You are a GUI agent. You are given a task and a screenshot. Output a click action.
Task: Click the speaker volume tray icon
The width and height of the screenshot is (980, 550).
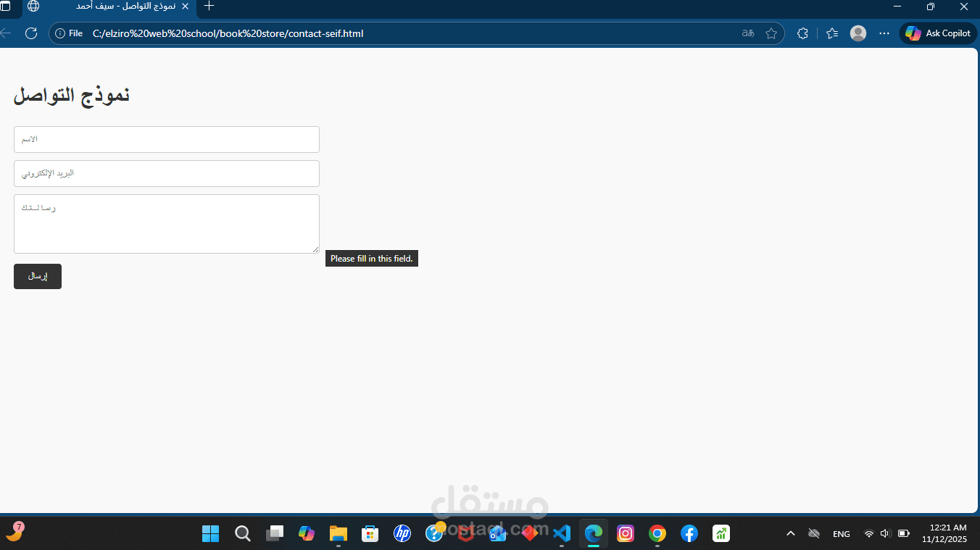click(885, 534)
